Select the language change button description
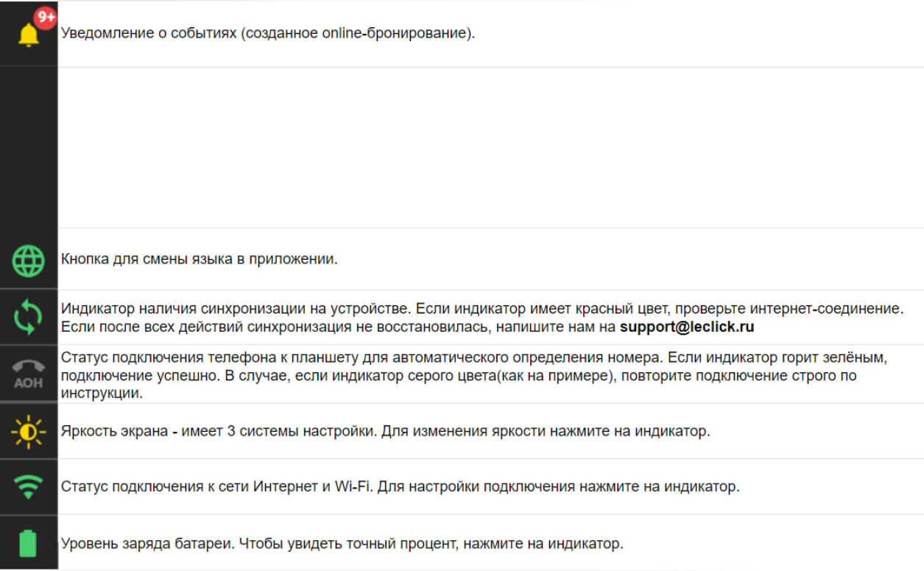 point(199,259)
